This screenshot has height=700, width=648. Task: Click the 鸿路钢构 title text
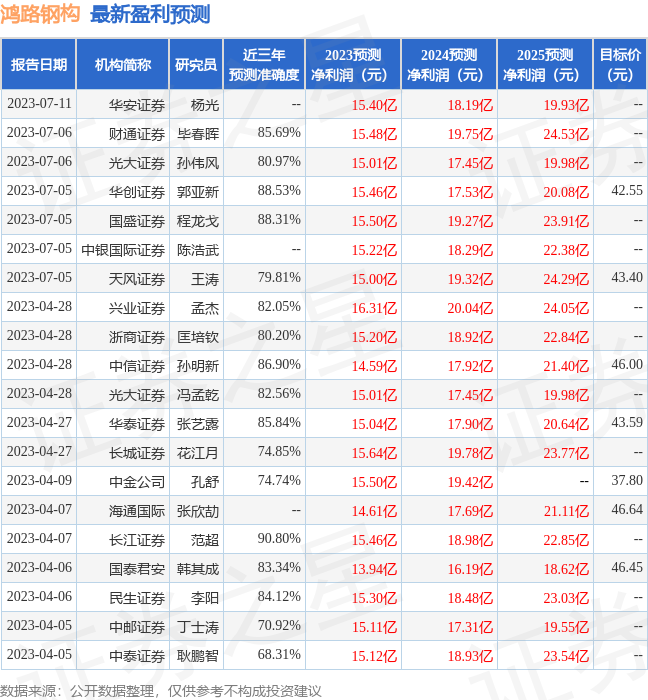(x=40, y=14)
